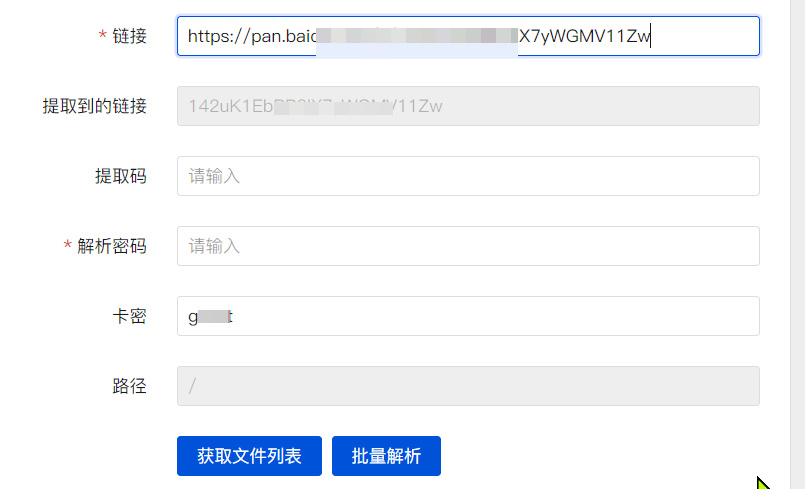Select the 提取码 label

[121, 176]
